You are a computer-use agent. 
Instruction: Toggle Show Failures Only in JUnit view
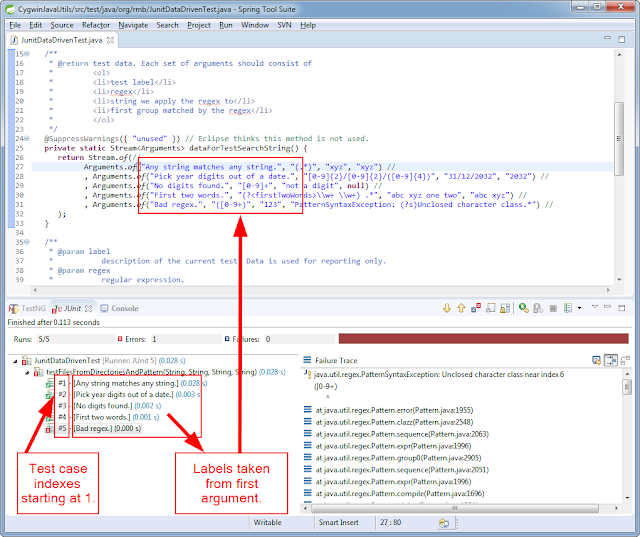476,308
